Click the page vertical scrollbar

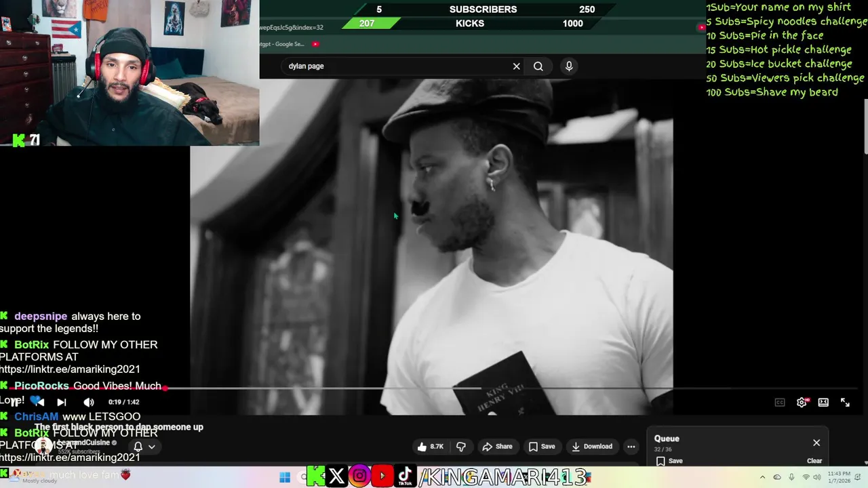click(865, 125)
